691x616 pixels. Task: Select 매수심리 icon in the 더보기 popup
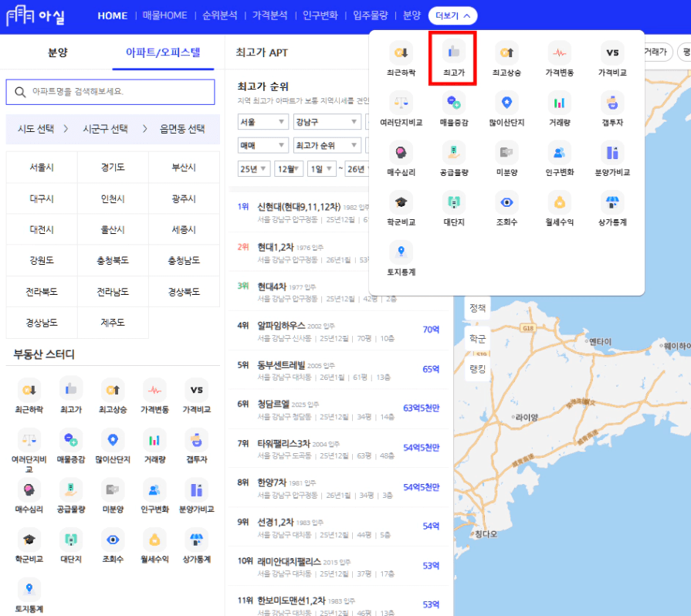tap(401, 154)
